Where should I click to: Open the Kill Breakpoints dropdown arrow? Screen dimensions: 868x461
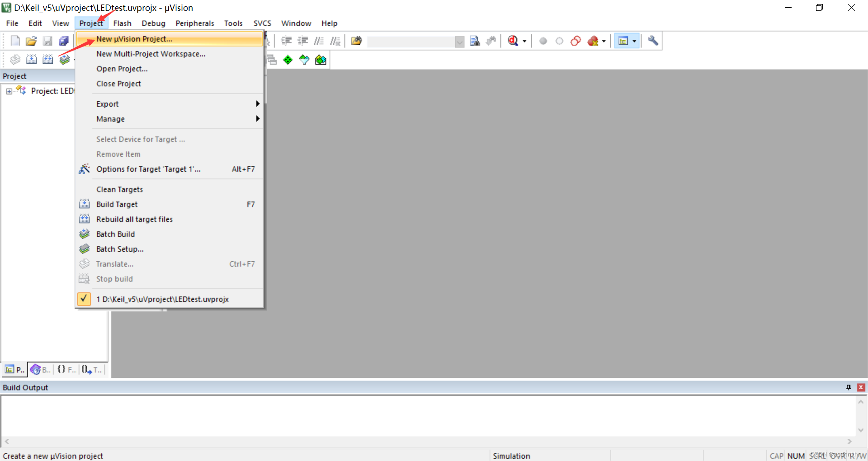(604, 41)
